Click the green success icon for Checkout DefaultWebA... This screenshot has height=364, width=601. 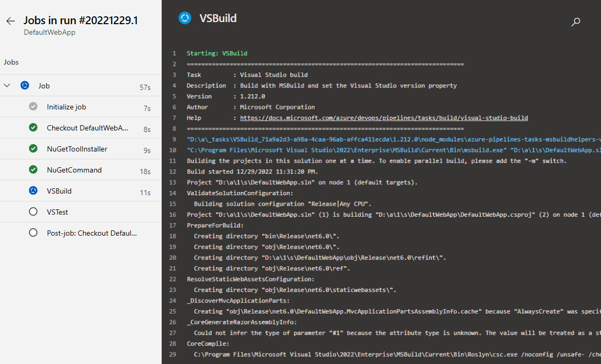point(33,127)
